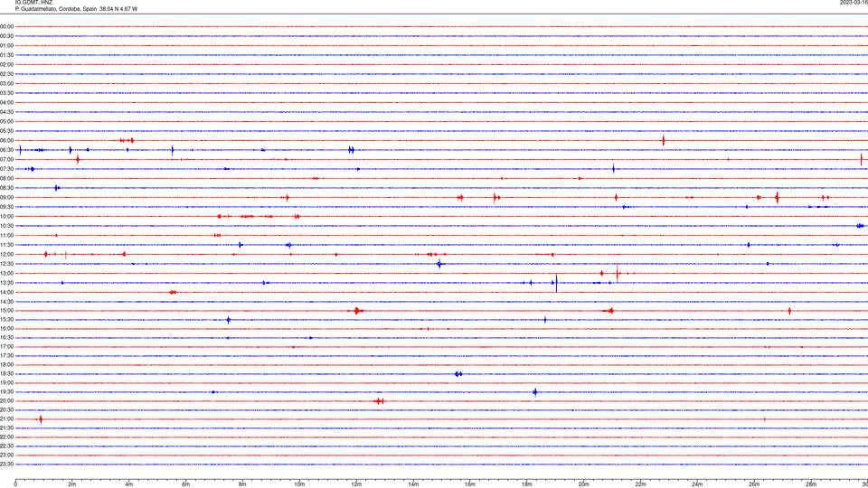868x488 pixels.
Task: Click the 26m tick label on the axis
Action: pos(754,484)
